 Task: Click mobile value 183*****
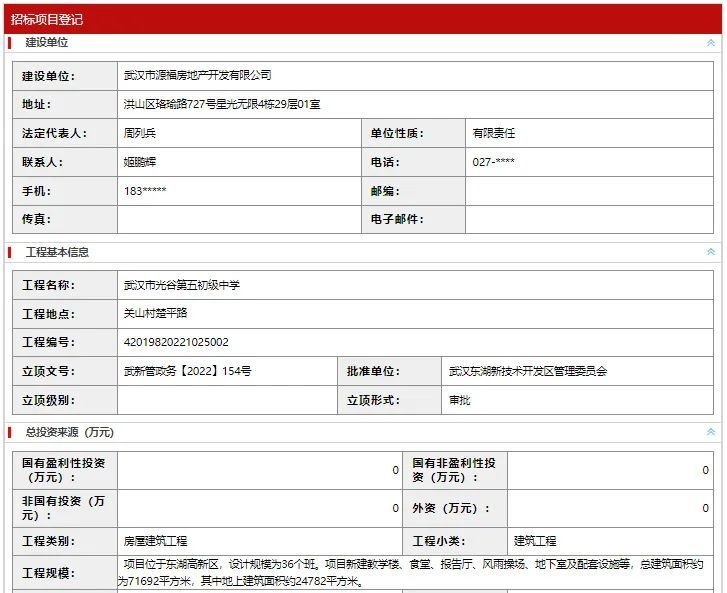coord(145,191)
